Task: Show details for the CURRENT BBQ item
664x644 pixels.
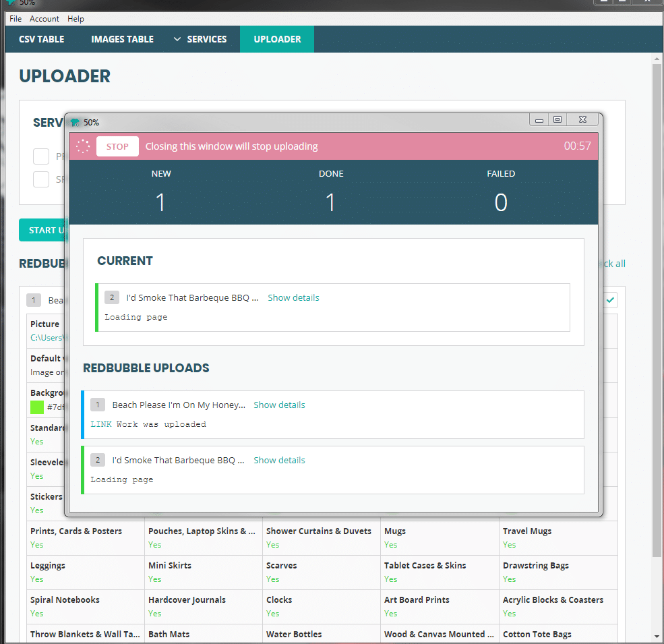Action: point(293,298)
